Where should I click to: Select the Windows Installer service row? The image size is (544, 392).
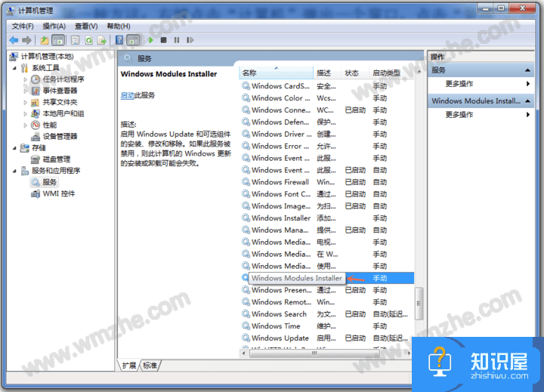(x=326, y=218)
